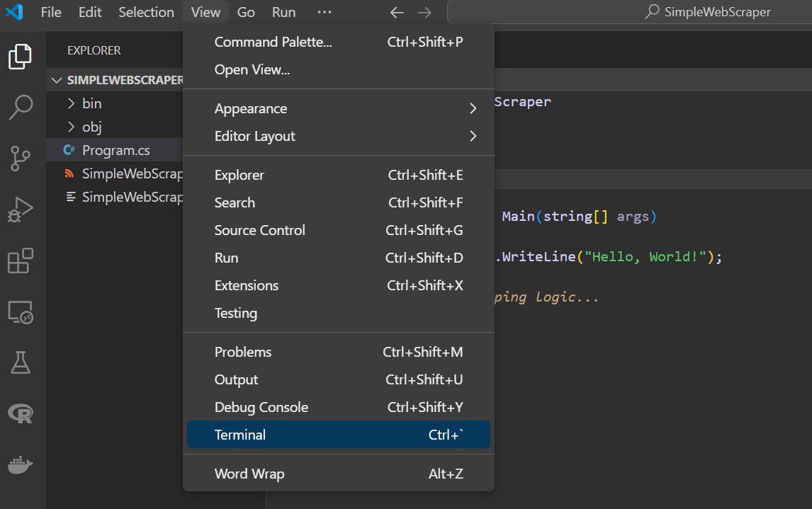Click the EXPLORER panel title
The width and height of the screenshot is (812, 509).
coord(94,50)
